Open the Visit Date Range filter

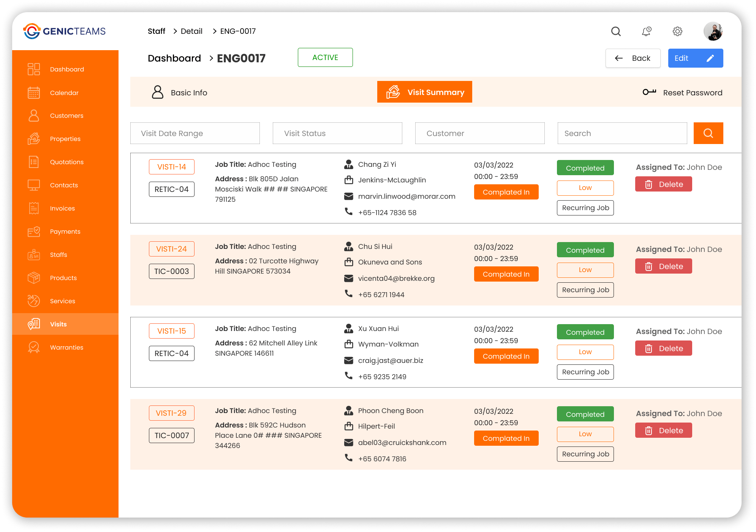point(195,133)
